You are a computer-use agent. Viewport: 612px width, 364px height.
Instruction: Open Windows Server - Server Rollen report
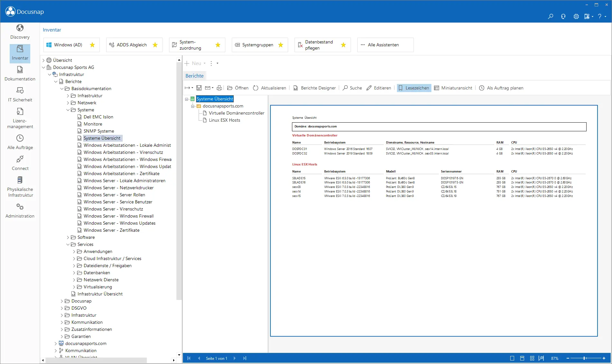[114, 195]
